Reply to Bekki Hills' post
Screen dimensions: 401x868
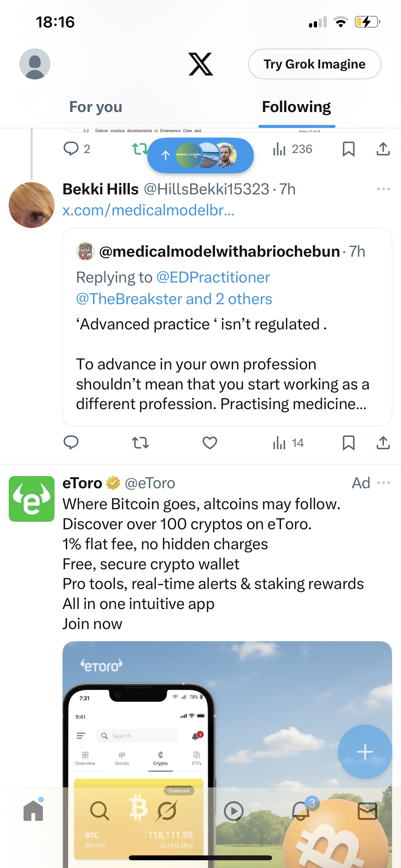[71, 443]
